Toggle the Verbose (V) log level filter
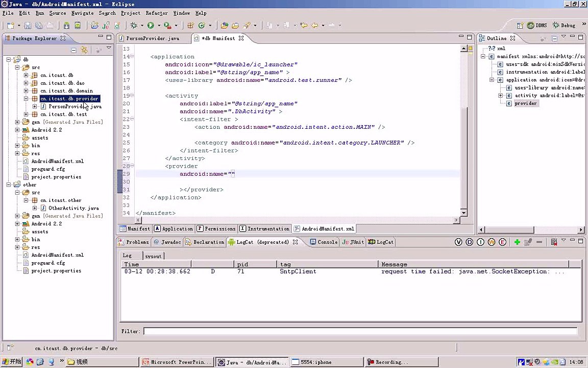The height and width of the screenshot is (368, 588). 458,242
